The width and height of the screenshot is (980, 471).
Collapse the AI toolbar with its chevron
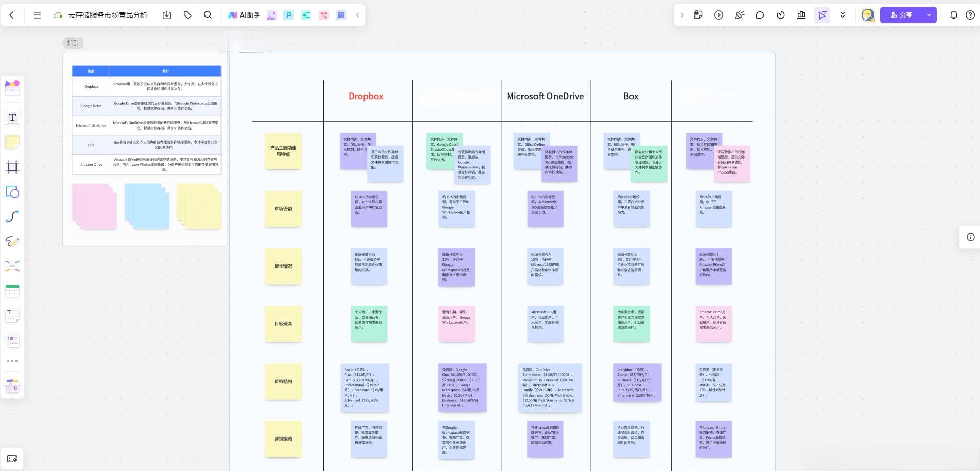[x=357, y=15]
